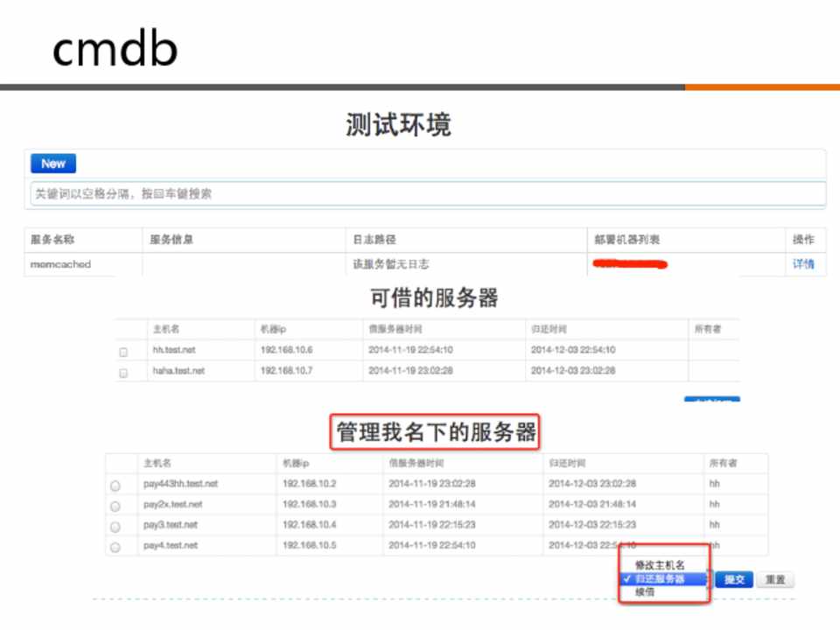Screen dimensions: 840x630
Task: Pick the 续借 dropdown option
Action: pos(645,591)
